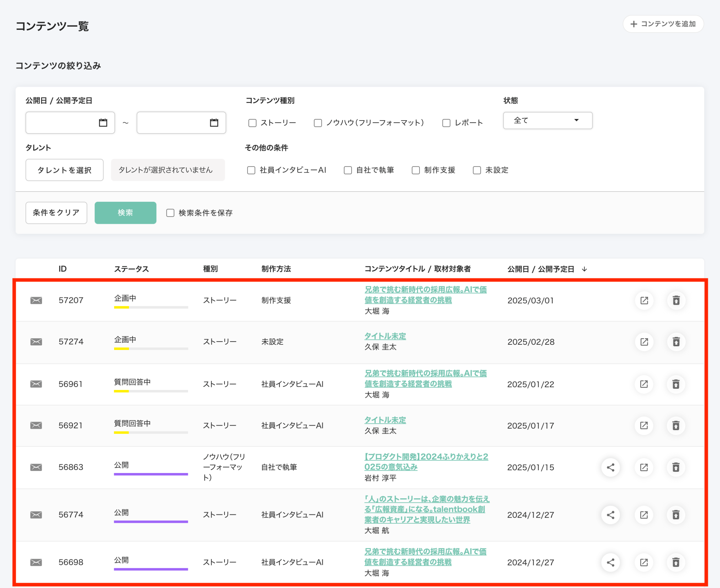Click the タレントを選択 button
Screen dimensions: 720x588
(x=64, y=170)
